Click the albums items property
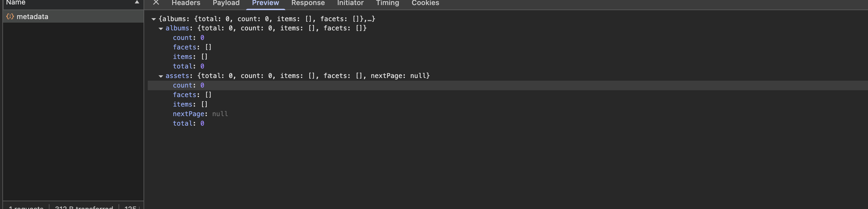Viewport: 868px width, 209px height. [190, 57]
